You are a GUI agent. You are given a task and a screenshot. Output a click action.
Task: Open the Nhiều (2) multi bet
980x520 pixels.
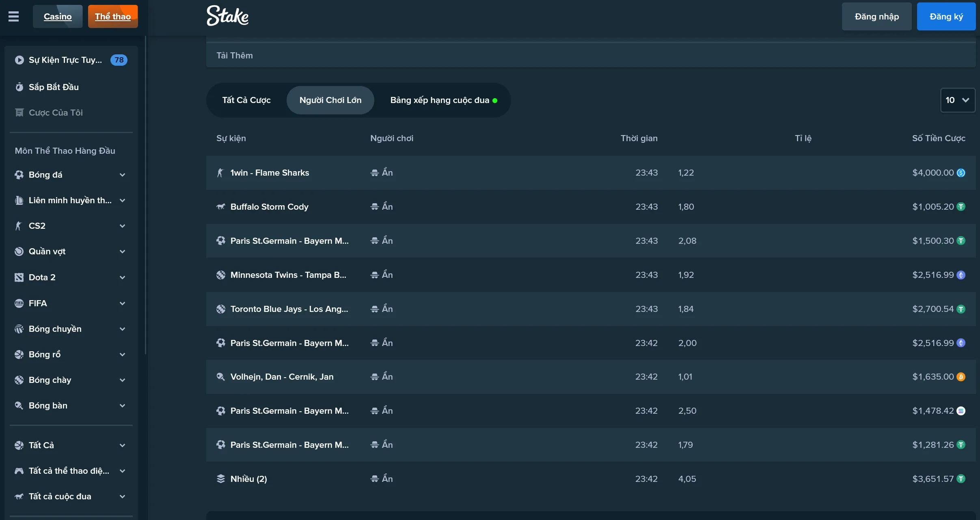pos(249,479)
